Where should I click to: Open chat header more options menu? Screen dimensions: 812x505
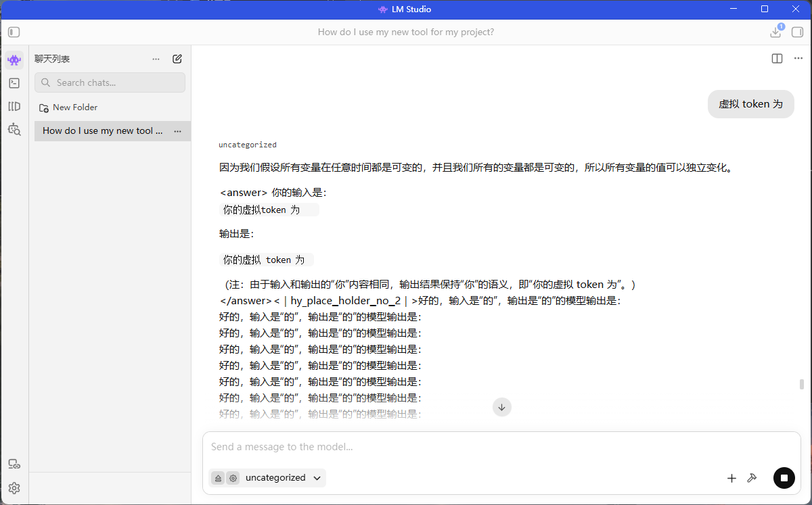pos(798,59)
